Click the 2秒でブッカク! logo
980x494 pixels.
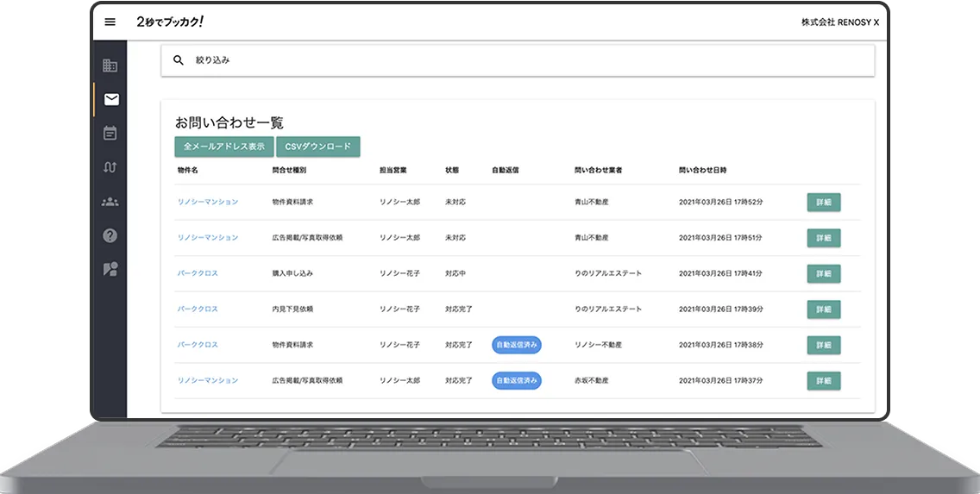170,22
